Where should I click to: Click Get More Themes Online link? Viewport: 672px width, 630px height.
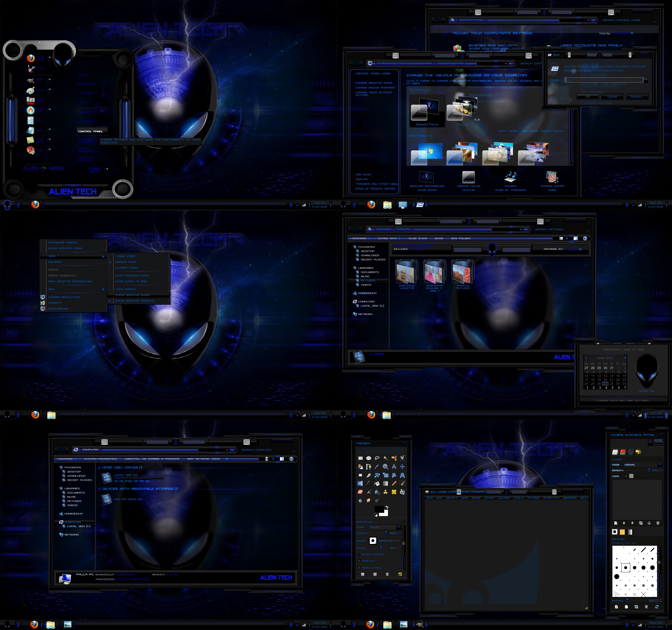point(543,131)
